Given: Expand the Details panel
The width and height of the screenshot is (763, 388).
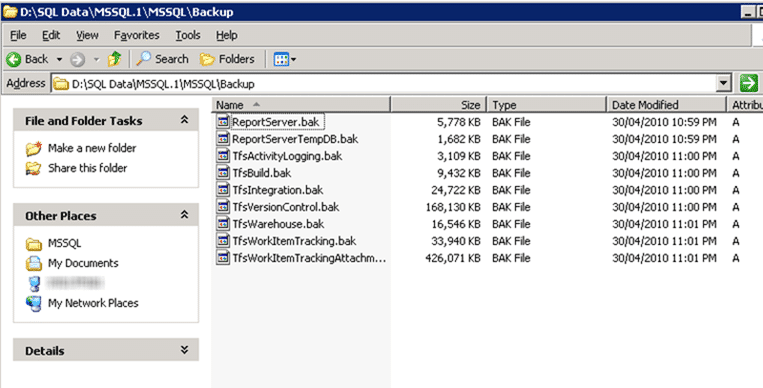Looking at the screenshot, I should [184, 350].
